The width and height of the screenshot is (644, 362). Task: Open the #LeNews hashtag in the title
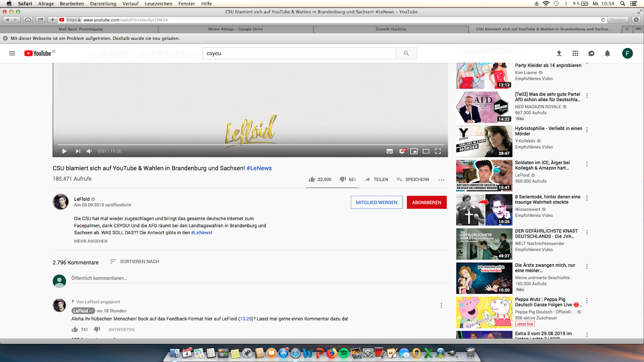tap(259, 168)
